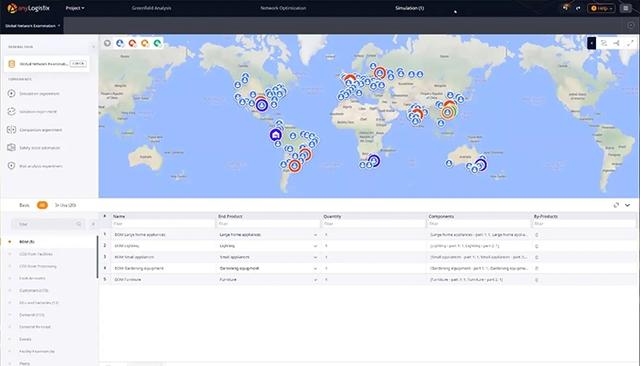This screenshot has height=366, width=640.
Task: Click the red map filter icon
Action: click(132, 43)
